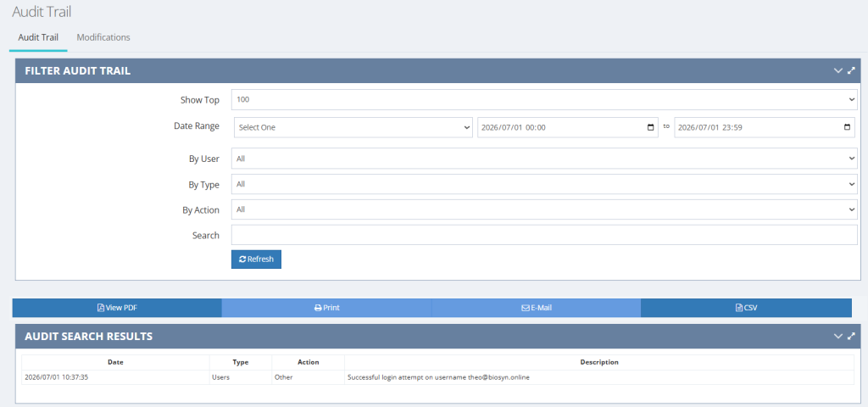Collapse the Filter Audit Trail panel chevron

(838, 71)
